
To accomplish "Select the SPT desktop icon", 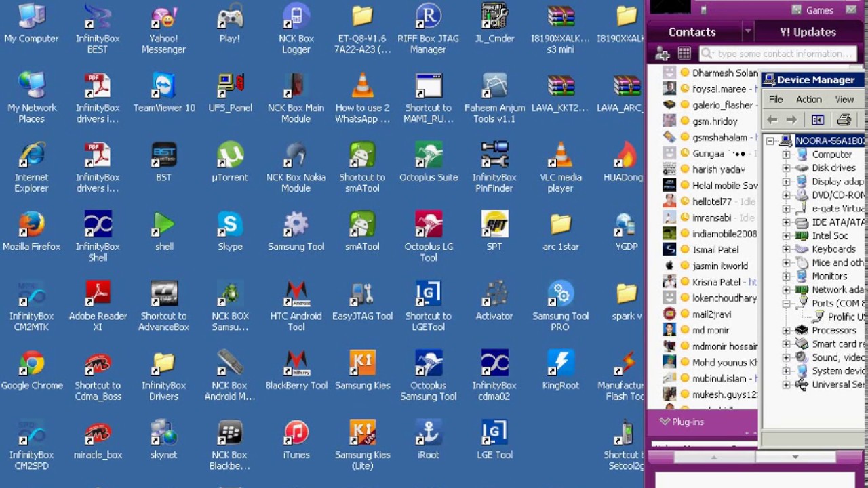I will coord(494,230).
